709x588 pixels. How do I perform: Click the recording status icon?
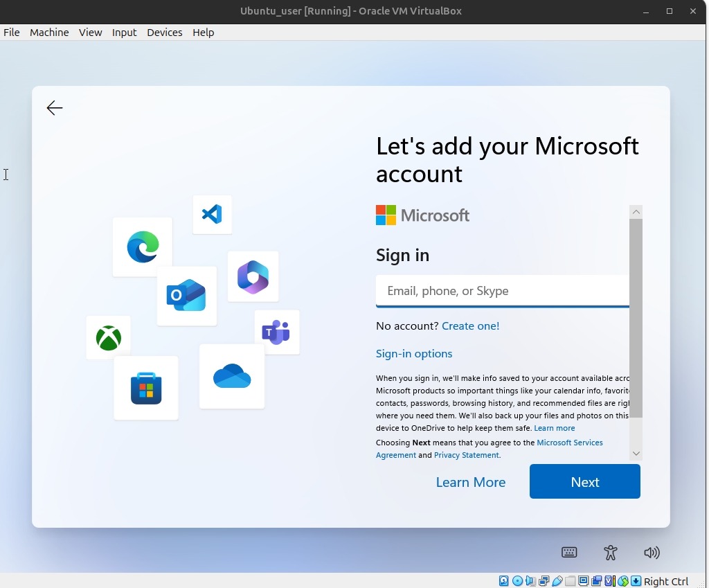597,581
